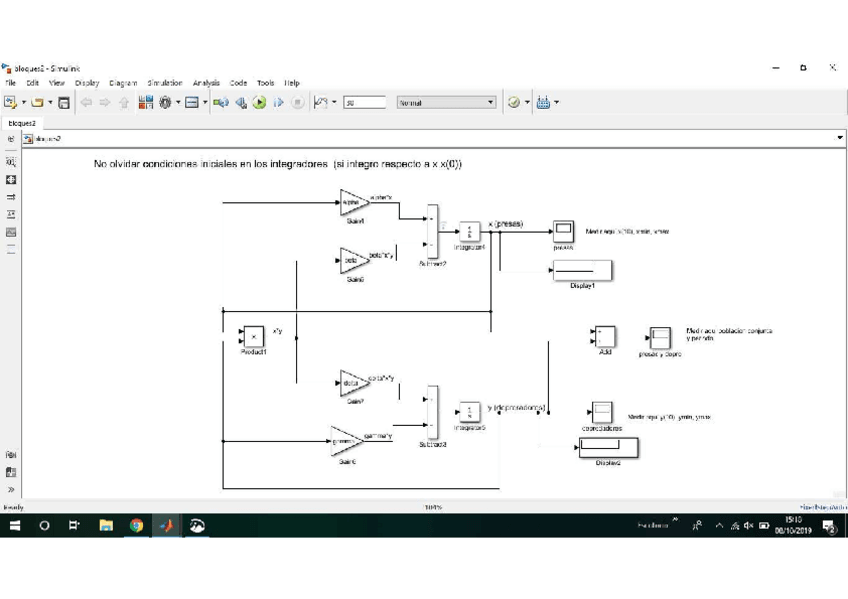
Task: Click the simulation stop time input field
Action: (x=364, y=102)
